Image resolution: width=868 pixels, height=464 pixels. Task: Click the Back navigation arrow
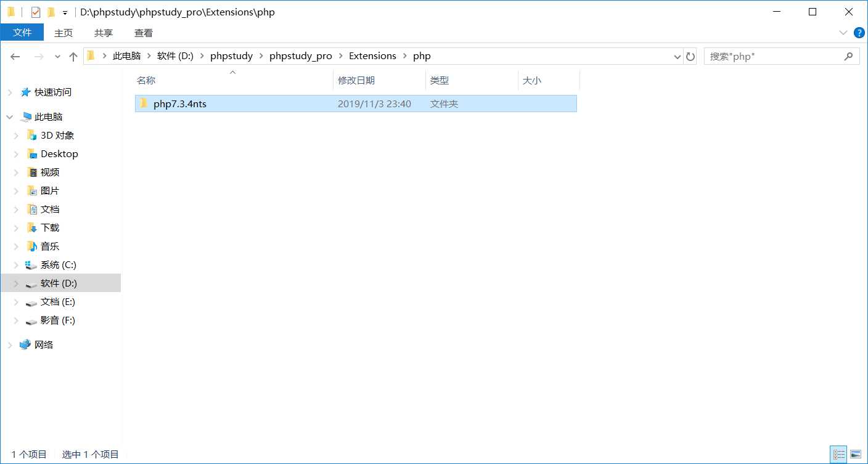tap(15, 57)
